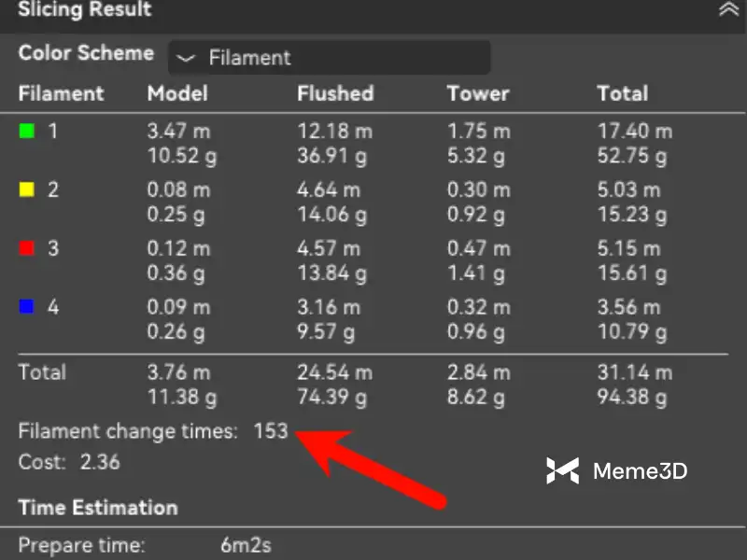Click the Cost value 2.36
The height and width of the screenshot is (560, 747).
tap(100, 462)
